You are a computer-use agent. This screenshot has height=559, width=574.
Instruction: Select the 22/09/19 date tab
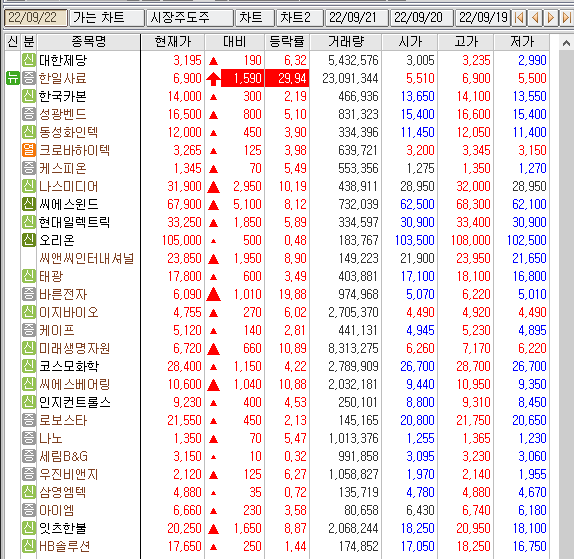point(483,18)
